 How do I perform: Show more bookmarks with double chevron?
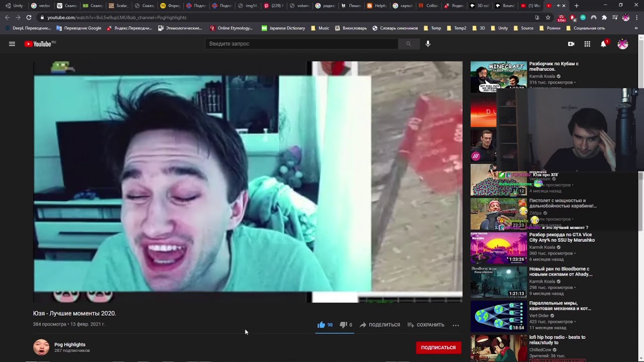click(636, 28)
